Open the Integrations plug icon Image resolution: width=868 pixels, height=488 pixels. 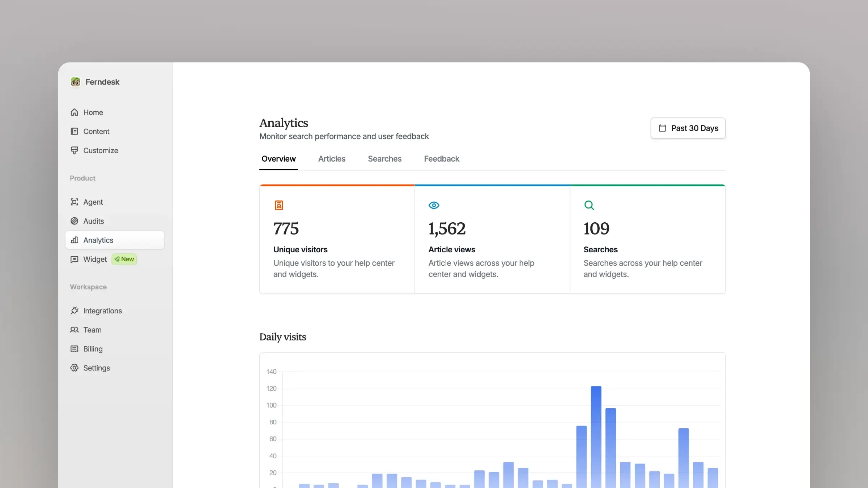pos(75,311)
